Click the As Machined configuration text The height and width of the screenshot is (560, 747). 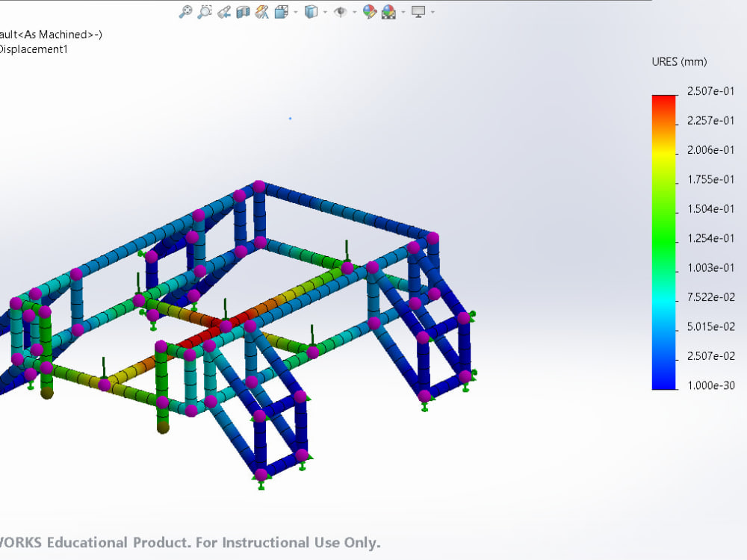click(56, 34)
